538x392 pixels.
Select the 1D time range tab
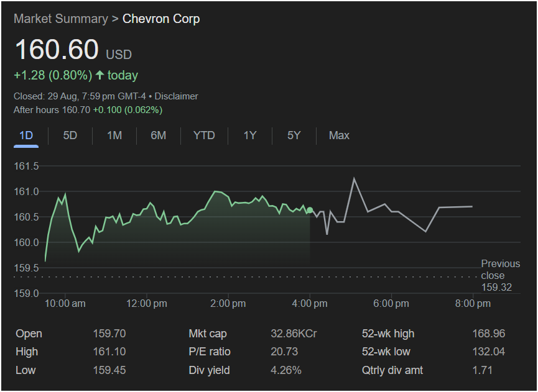click(26, 135)
